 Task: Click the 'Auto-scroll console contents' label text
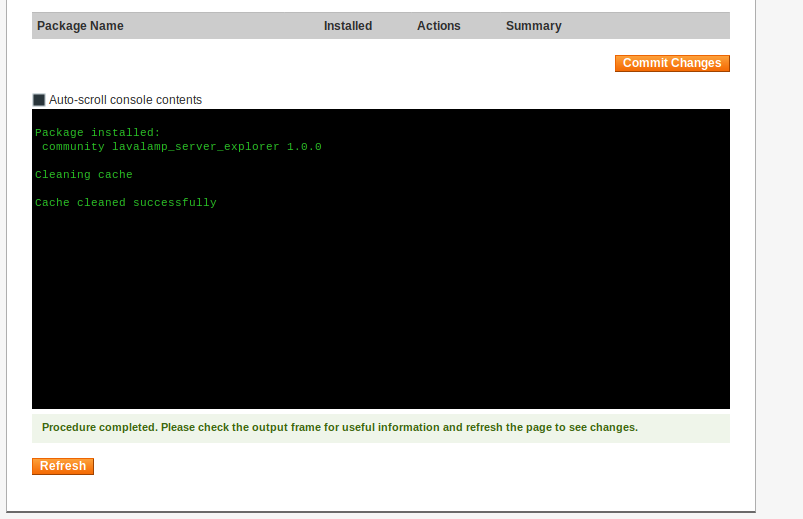[125, 100]
